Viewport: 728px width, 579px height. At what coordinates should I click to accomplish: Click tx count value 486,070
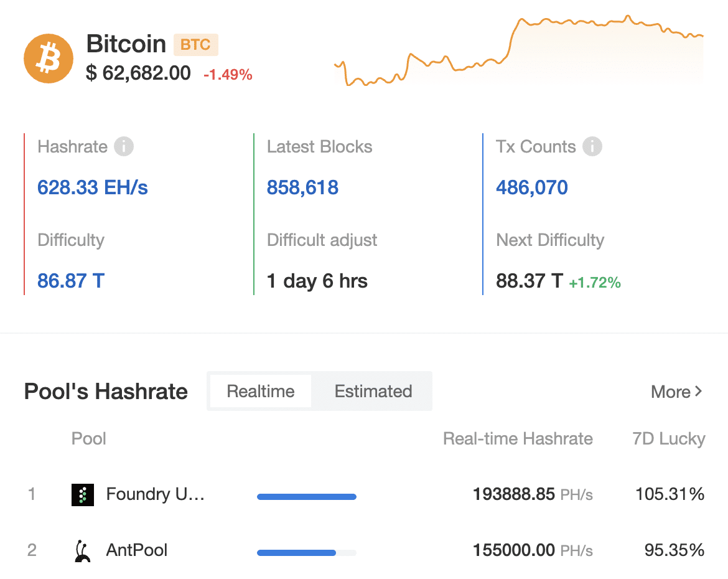click(531, 188)
